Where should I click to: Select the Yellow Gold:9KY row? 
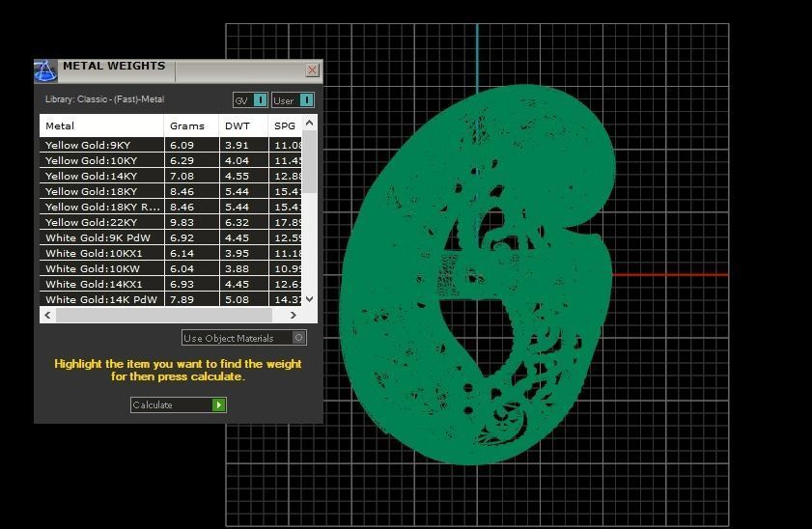[x=171, y=145]
